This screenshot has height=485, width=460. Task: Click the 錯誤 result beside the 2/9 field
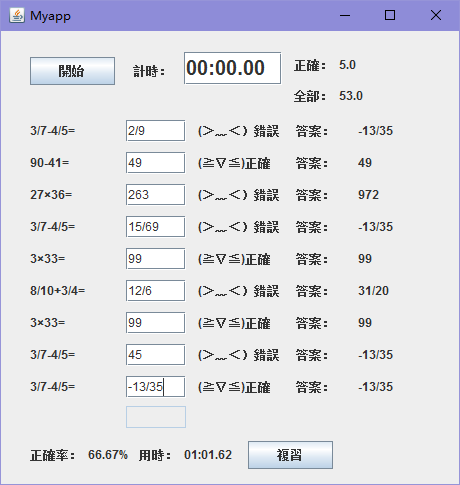(x=238, y=131)
